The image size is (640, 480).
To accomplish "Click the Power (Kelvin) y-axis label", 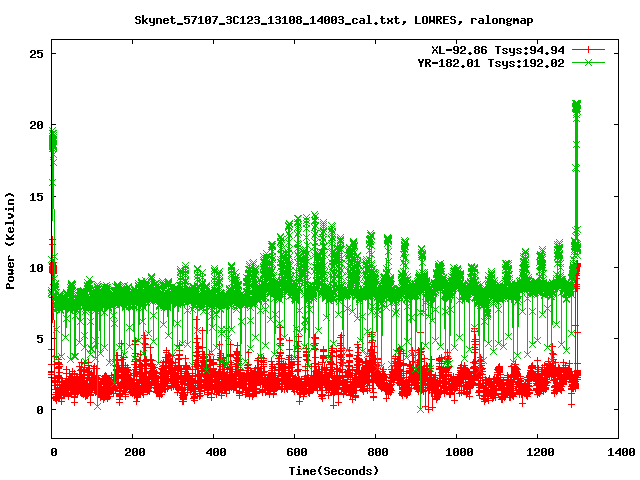I will (10, 241).
